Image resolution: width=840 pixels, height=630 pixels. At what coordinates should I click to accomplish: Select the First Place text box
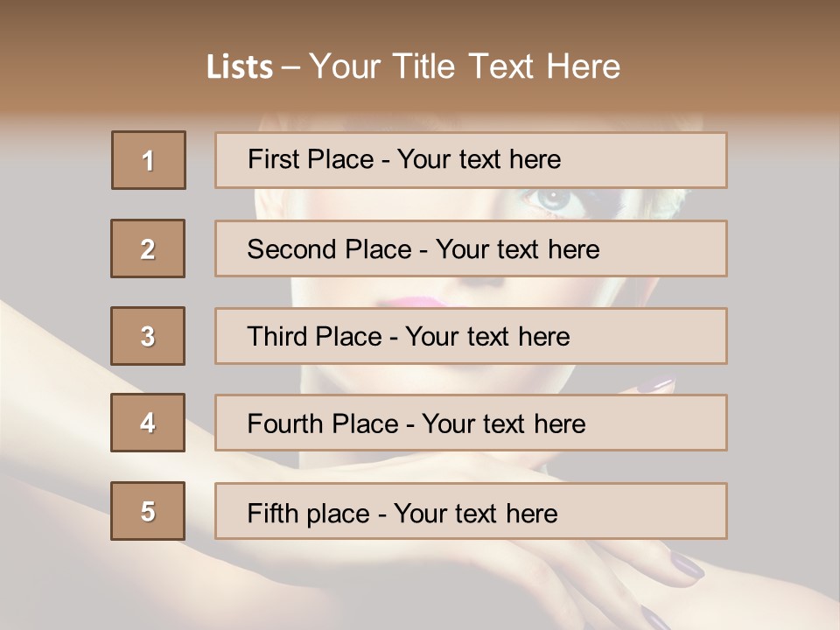[471, 160]
